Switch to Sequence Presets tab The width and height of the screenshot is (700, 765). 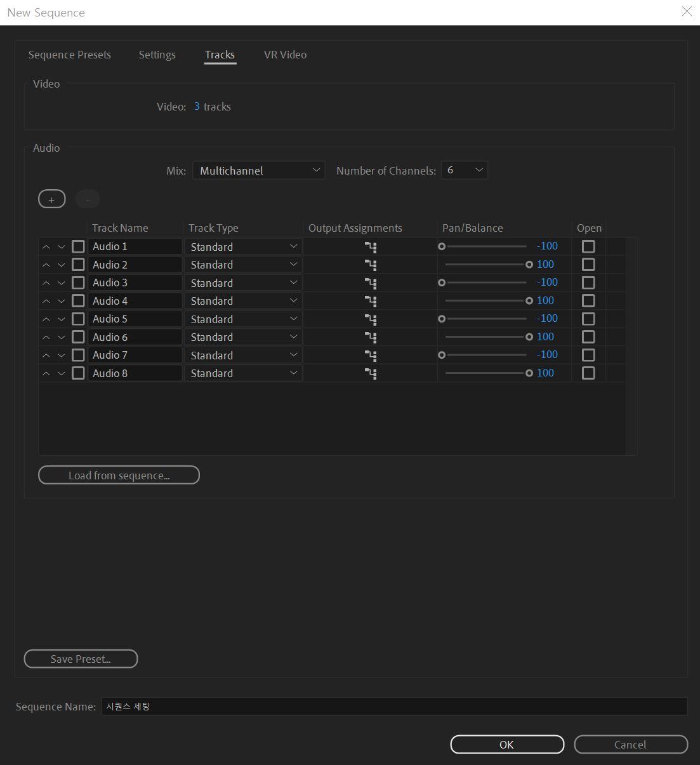70,55
